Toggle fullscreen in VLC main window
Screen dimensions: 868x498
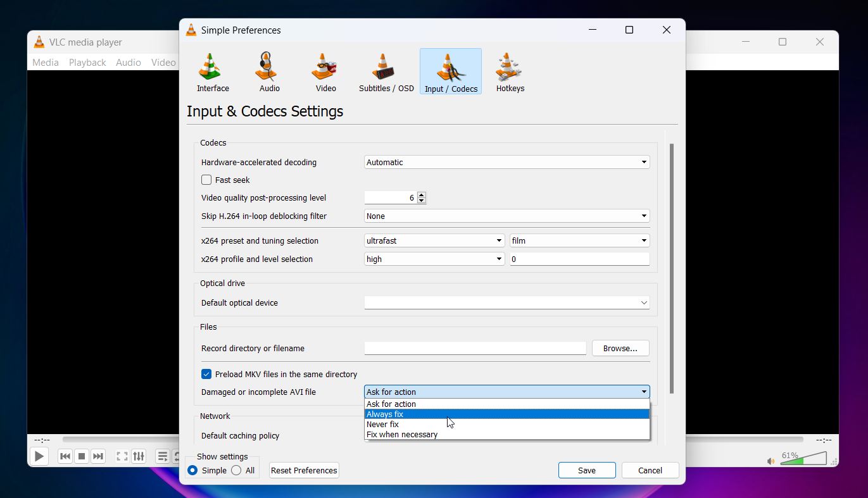122,456
